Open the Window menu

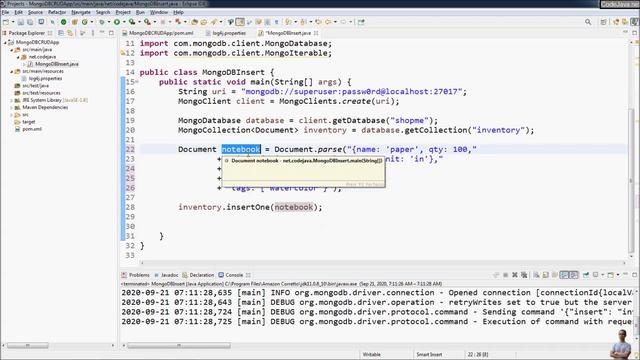pyautogui.click(x=159, y=12)
